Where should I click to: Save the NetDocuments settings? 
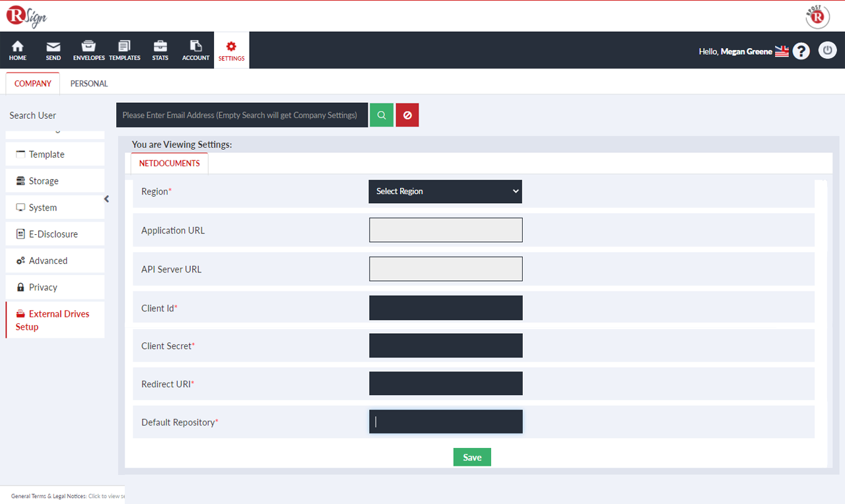(472, 457)
